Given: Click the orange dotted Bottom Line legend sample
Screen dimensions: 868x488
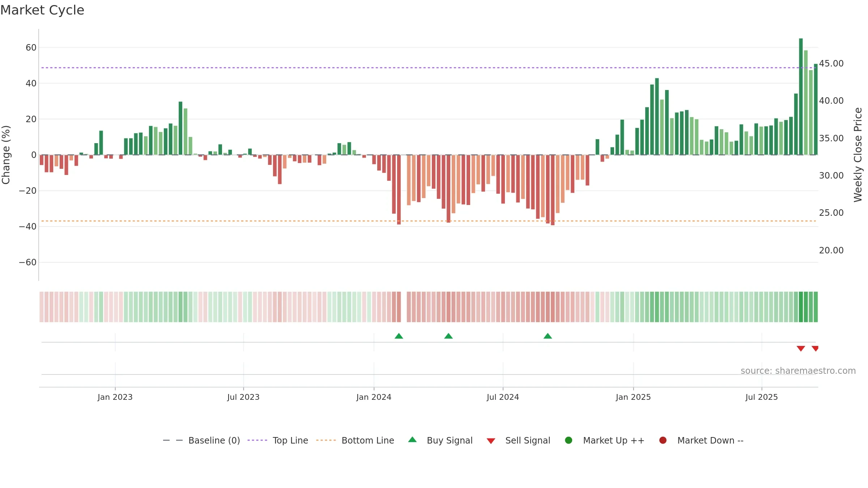Looking at the screenshot, I should 326,440.
